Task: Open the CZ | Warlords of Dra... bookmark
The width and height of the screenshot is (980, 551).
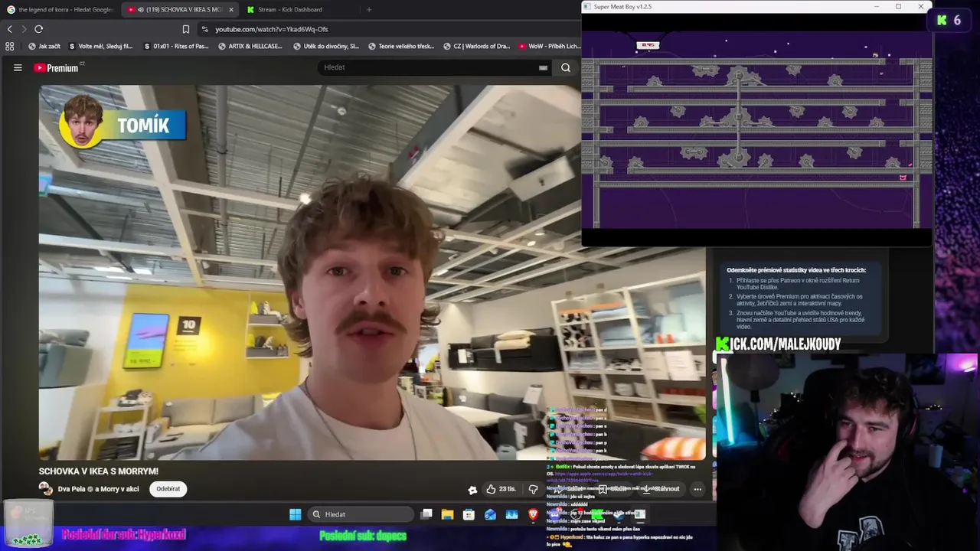Action: (476, 46)
